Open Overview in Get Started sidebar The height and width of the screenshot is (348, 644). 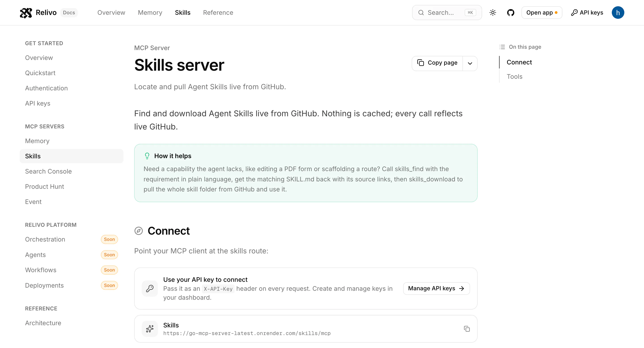coord(71,58)
